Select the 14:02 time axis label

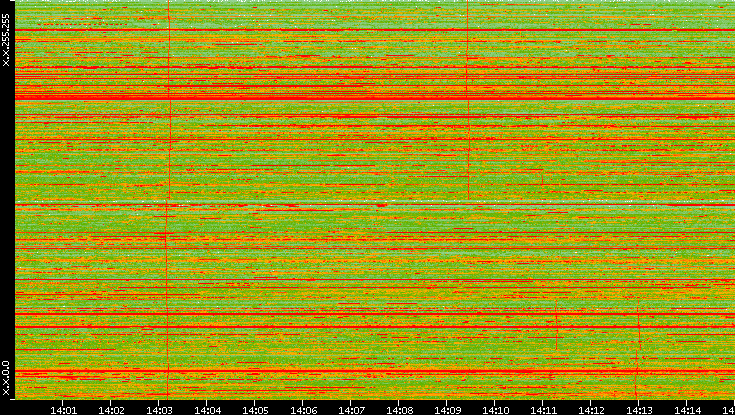point(111,410)
